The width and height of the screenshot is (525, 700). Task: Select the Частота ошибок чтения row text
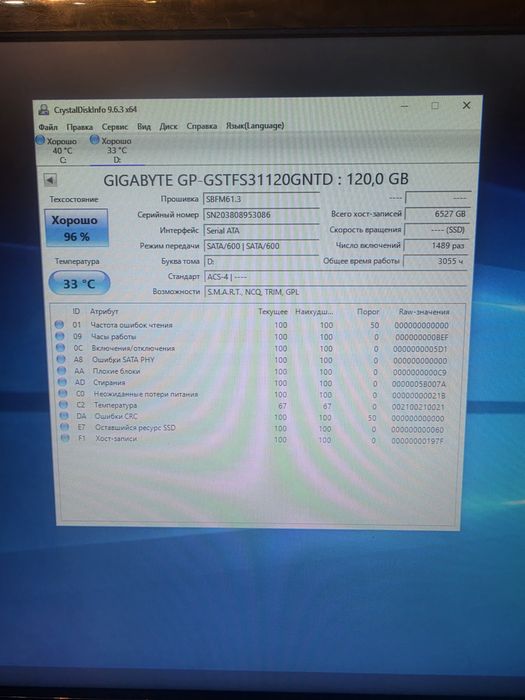click(x=131, y=325)
